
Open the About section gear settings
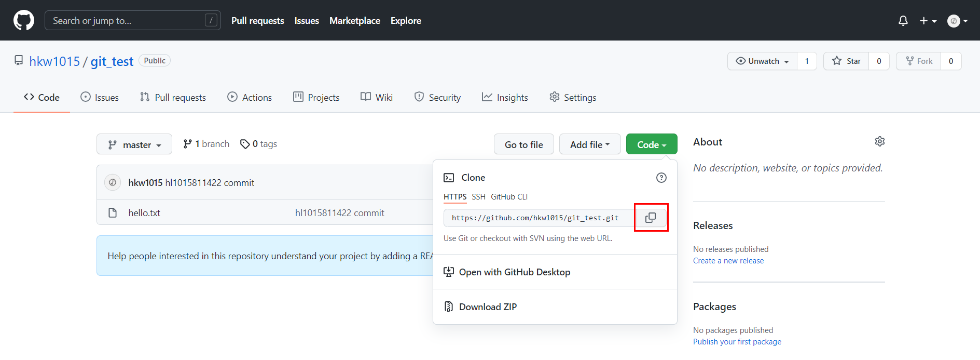coord(879,141)
